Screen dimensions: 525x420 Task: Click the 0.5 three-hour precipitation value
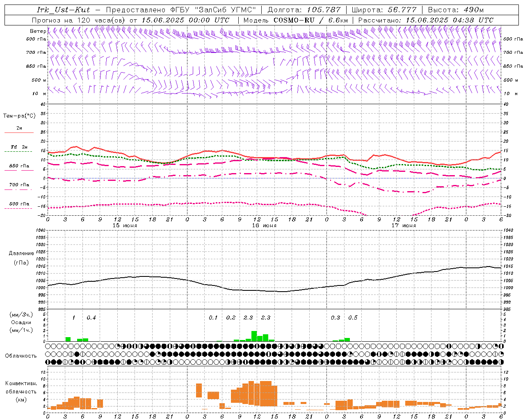pos(353,318)
